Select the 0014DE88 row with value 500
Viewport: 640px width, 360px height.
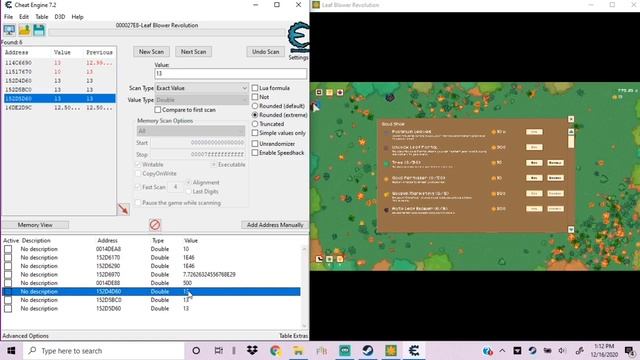151,283
